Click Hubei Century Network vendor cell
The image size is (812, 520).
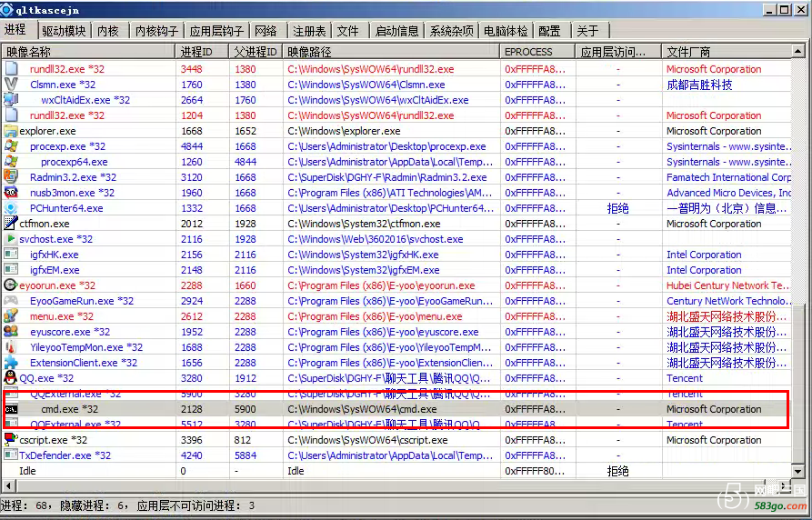click(x=728, y=285)
